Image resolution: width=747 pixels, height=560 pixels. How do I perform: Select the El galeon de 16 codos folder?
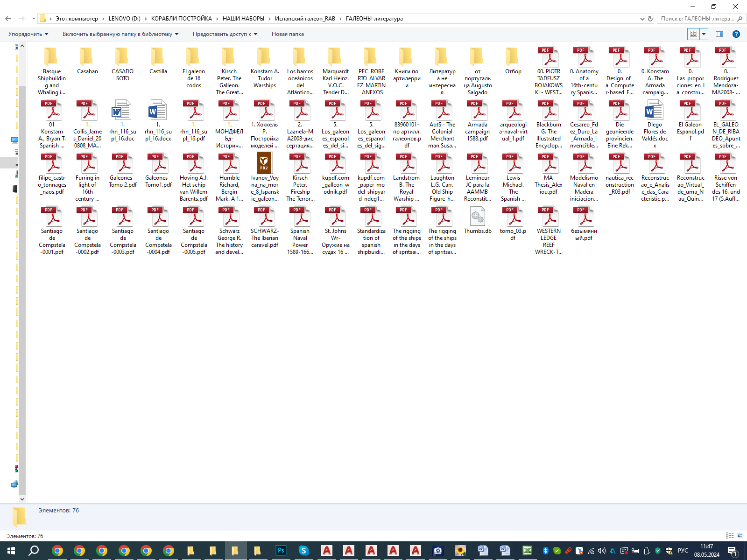point(194,68)
